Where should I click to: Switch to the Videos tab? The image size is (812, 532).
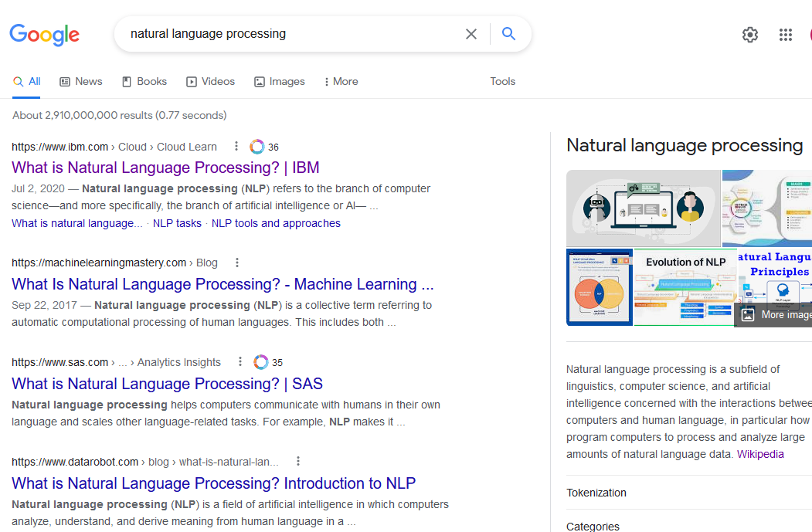[210, 82]
